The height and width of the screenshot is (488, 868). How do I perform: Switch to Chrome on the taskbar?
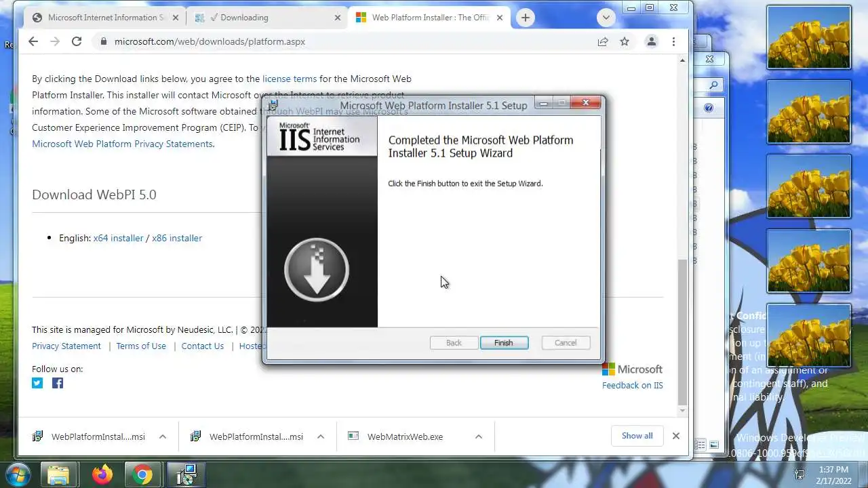point(142,474)
